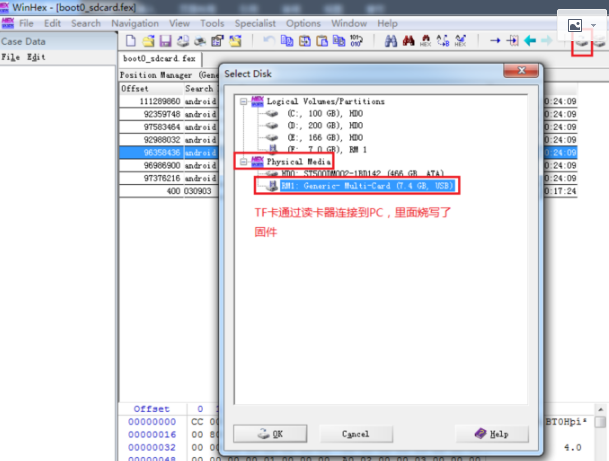
Task: Click the Save floppy disk icon
Action: tap(165, 40)
